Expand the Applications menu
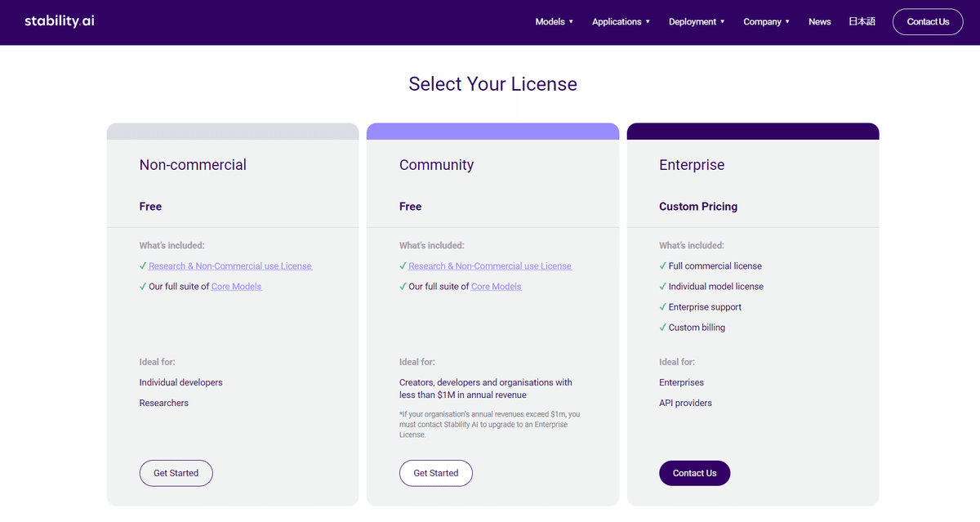The width and height of the screenshot is (980, 522). point(621,22)
